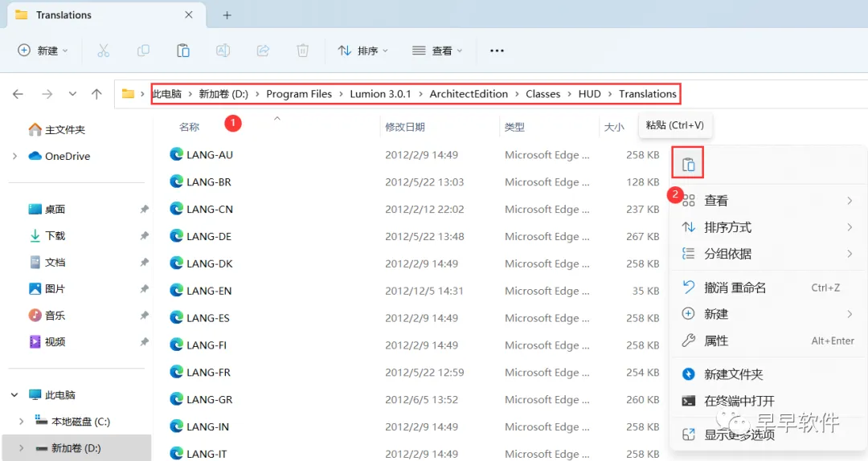Select the LANG-ES file
This screenshot has width=868, height=461.
[x=200, y=318]
